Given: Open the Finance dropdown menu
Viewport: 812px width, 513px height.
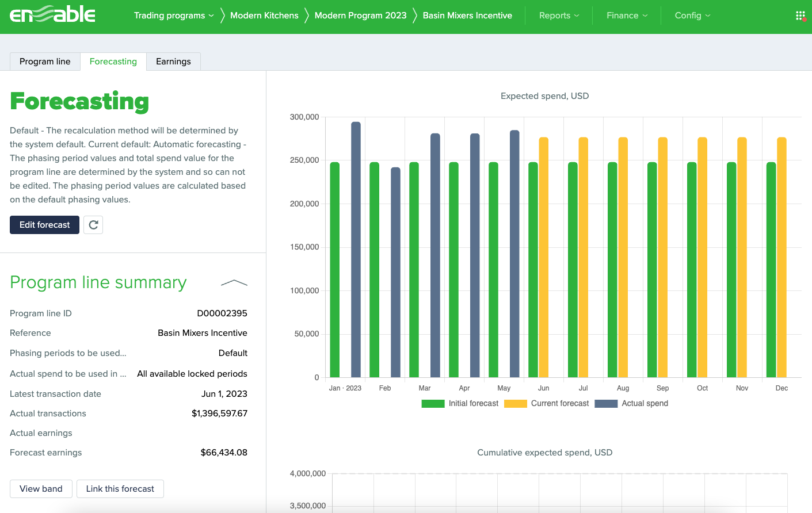Looking at the screenshot, I should 627,16.
